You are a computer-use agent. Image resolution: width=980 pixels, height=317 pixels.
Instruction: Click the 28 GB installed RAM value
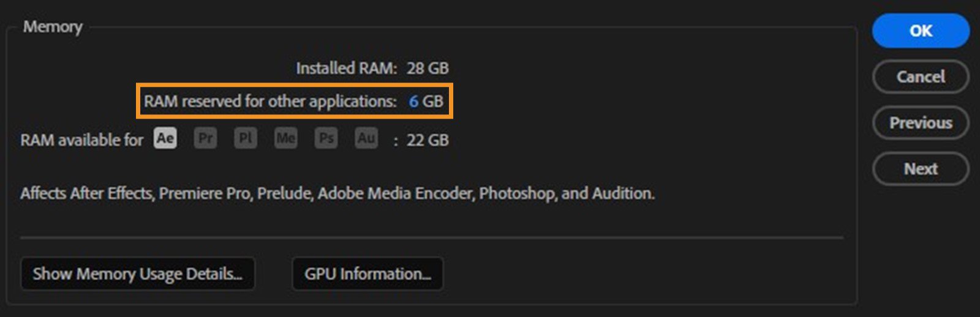pyautogui.click(x=428, y=68)
